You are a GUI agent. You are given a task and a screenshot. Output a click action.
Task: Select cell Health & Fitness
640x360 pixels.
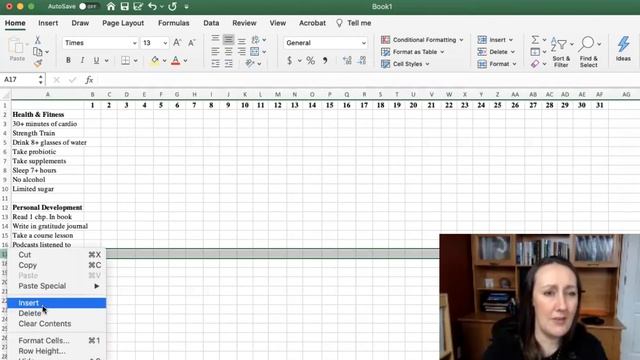pyautogui.click(x=47, y=115)
